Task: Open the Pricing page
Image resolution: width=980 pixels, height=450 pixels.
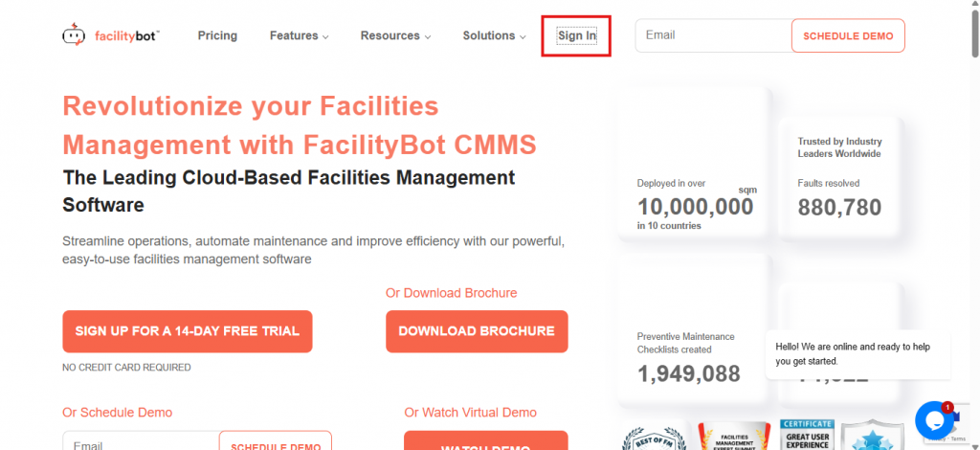Action: pos(217,35)
